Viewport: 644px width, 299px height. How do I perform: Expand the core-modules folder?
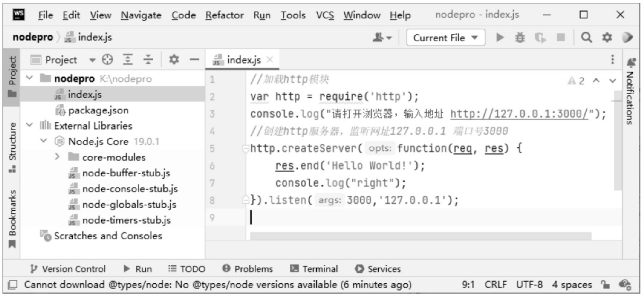click(57, 157)
